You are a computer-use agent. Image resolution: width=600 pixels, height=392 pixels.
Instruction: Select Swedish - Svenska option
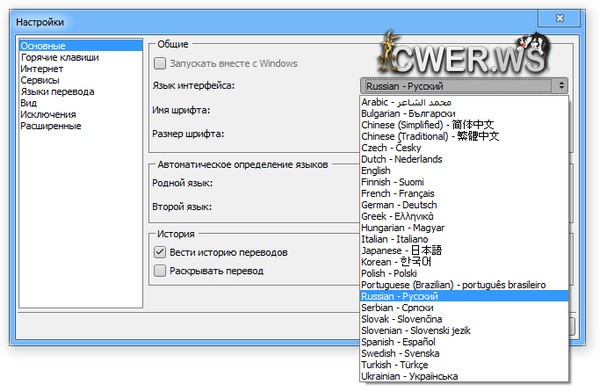tap(464, 353)
